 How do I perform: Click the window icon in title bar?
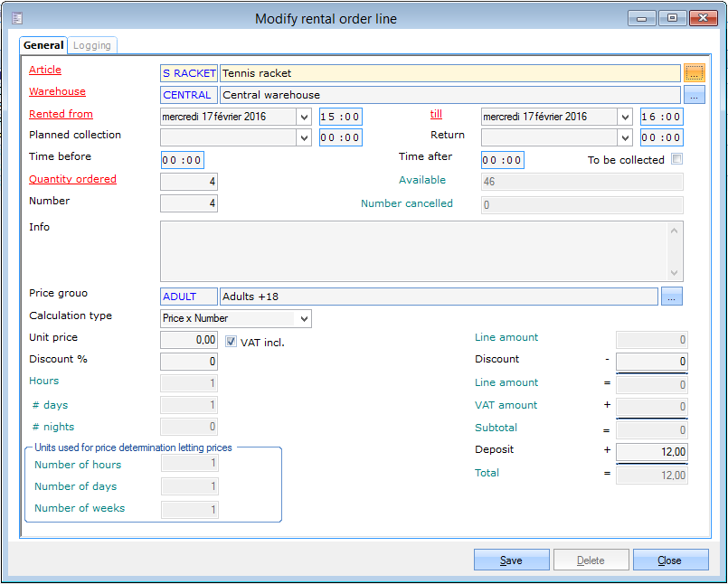pos(17,18)
